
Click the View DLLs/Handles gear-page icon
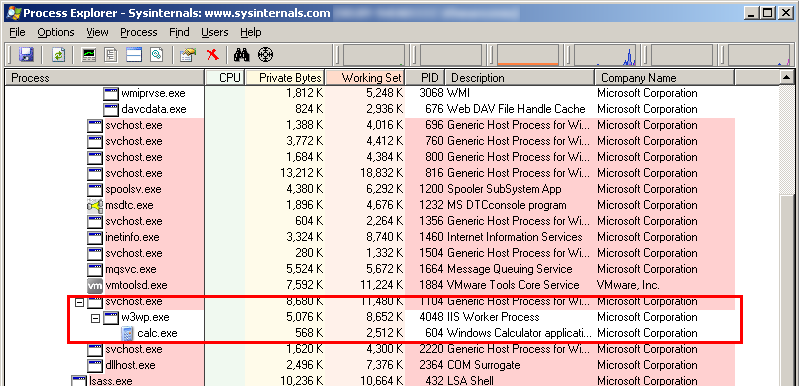pos(156,54)
